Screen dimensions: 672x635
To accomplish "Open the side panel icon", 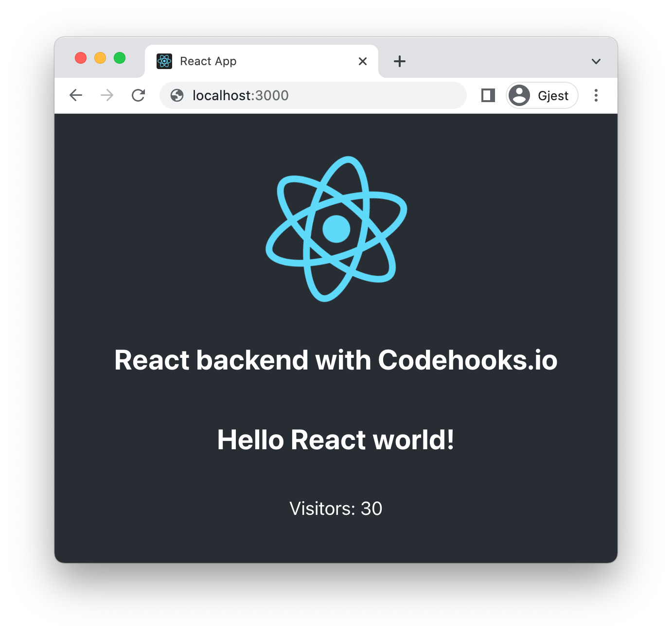I will (488, 95).
